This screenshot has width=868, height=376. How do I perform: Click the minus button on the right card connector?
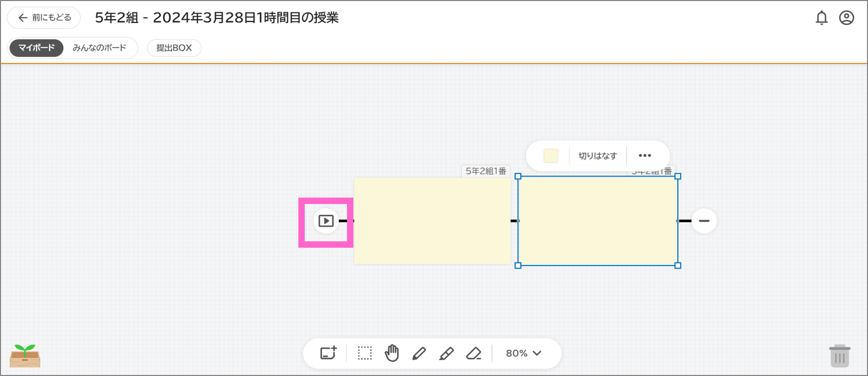coord(704,221)
